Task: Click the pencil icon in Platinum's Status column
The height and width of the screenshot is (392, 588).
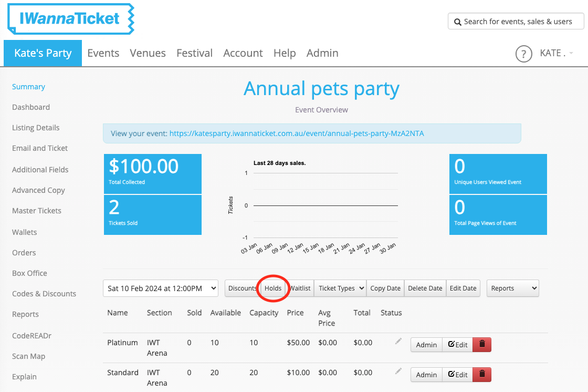Action: click(x=398, y=341)
